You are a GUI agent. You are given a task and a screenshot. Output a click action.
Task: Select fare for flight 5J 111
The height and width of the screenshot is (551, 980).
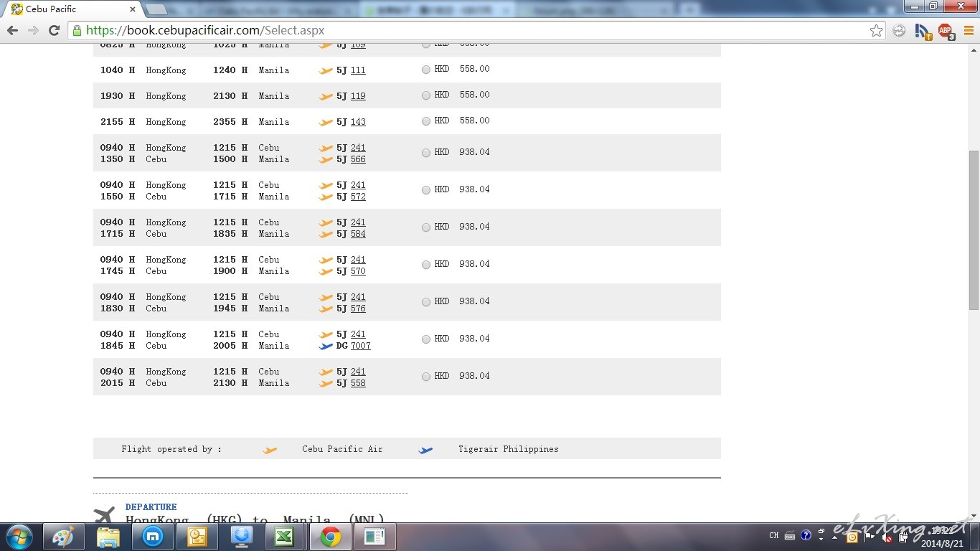tap(426, 70)
